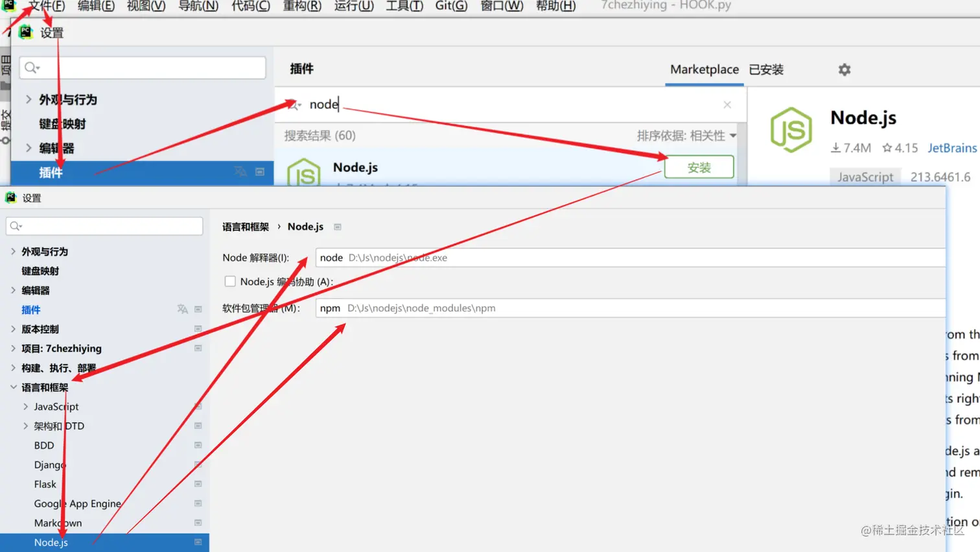The image size is (980, 552).
Task: Expand the JavaScript tree node
Action: pyautogui.click(x=25, y=407)
